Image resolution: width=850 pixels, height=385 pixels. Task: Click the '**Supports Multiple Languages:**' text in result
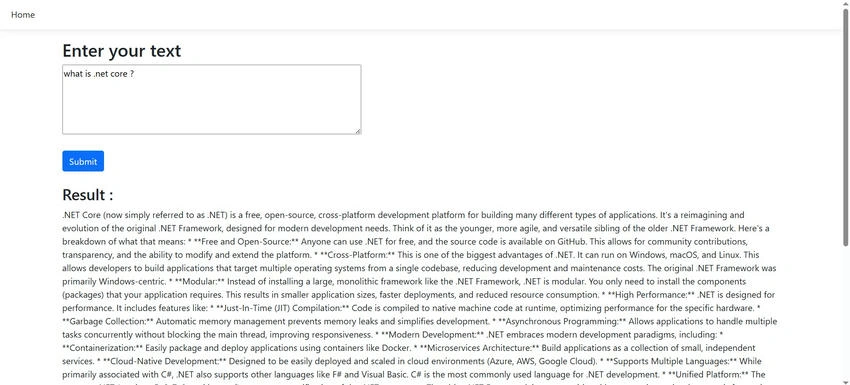coord(672,361)
